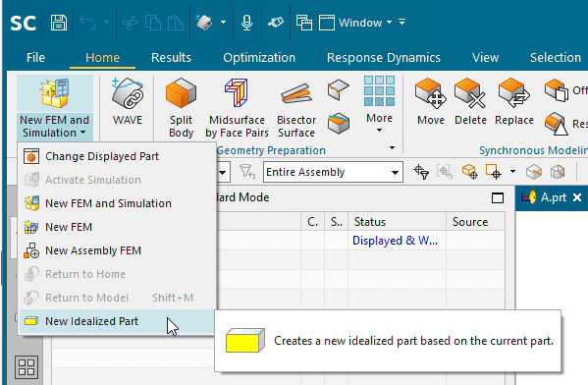Switch to the Results tab
The image size is (588, 385).
[171, 57]
